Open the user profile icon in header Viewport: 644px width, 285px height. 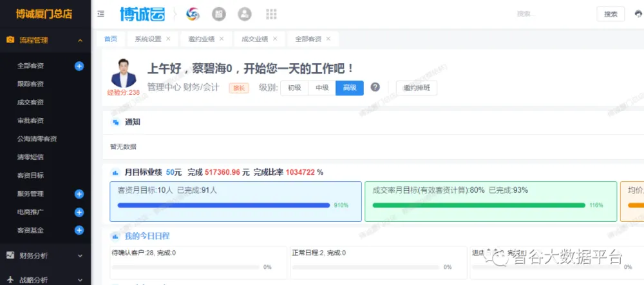245,14
